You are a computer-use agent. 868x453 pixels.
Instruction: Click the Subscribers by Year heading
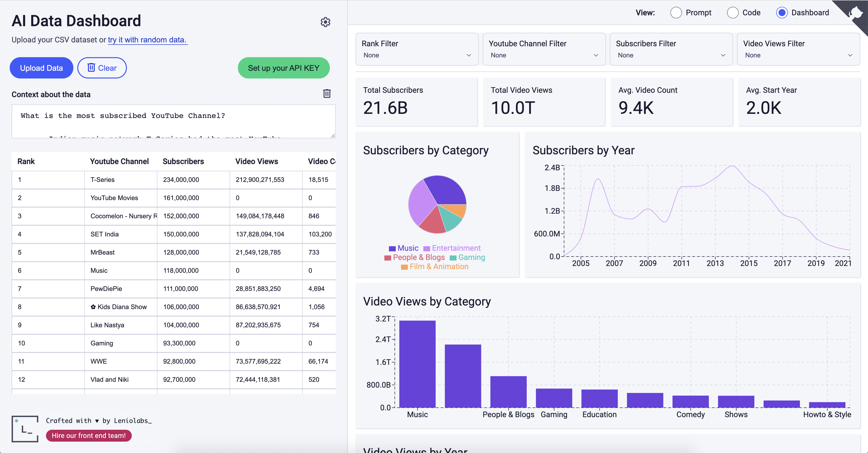point(583,150)
